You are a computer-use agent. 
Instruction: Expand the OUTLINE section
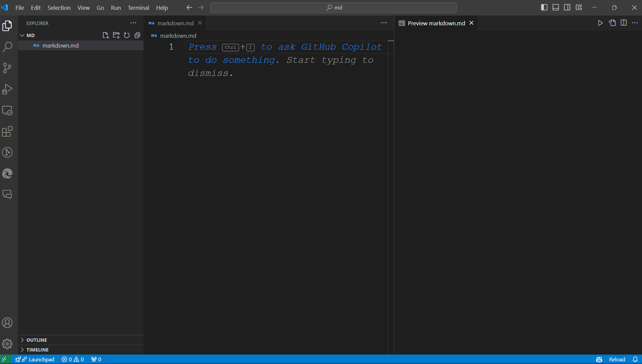81,340
